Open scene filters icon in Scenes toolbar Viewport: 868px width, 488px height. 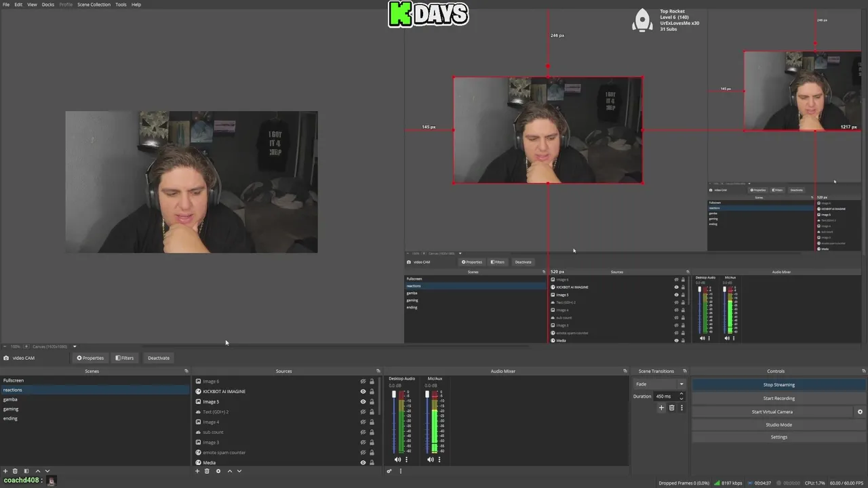click(26, 471)
